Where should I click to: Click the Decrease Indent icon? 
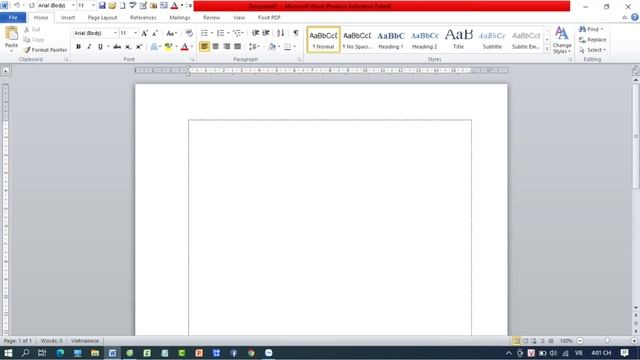[x=256, y=33]
